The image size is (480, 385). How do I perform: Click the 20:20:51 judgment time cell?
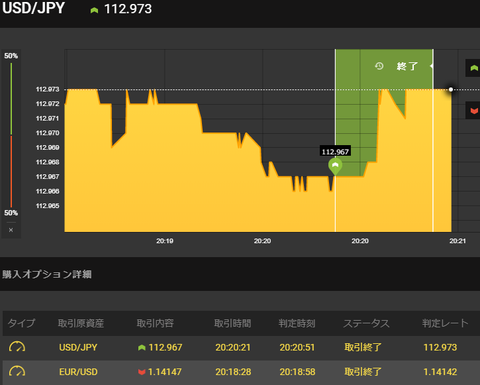point(297,347)
